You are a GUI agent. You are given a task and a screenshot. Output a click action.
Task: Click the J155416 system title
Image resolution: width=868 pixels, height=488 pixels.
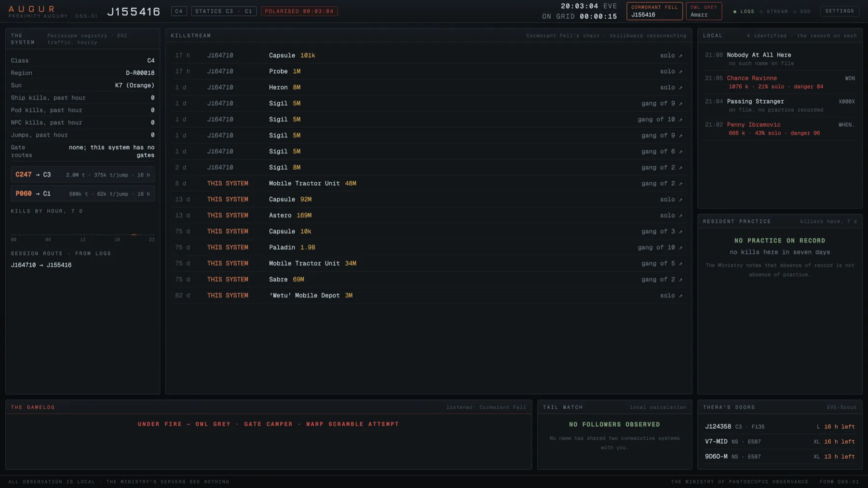click(x=134, y=12)
